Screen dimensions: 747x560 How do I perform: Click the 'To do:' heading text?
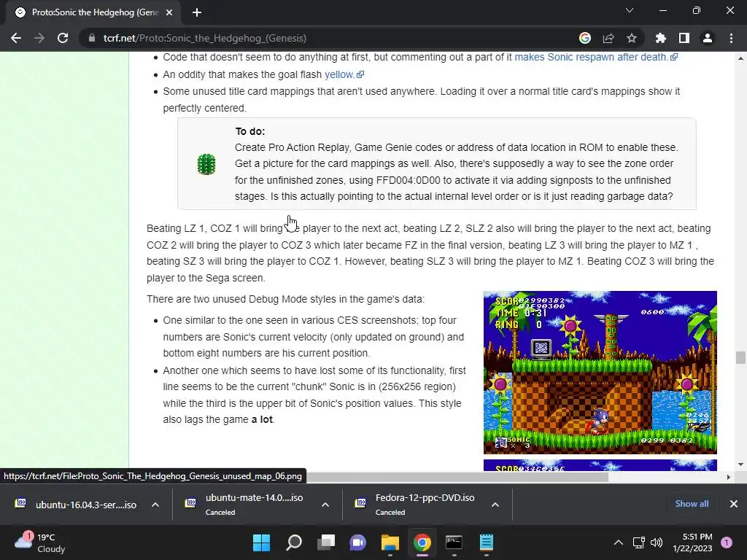250,131
